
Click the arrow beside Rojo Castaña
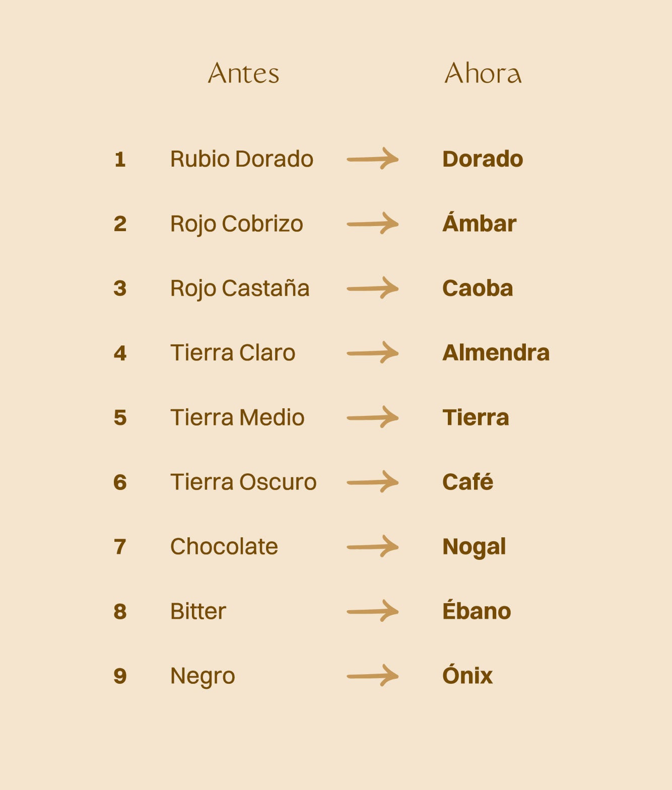[372, 288]
